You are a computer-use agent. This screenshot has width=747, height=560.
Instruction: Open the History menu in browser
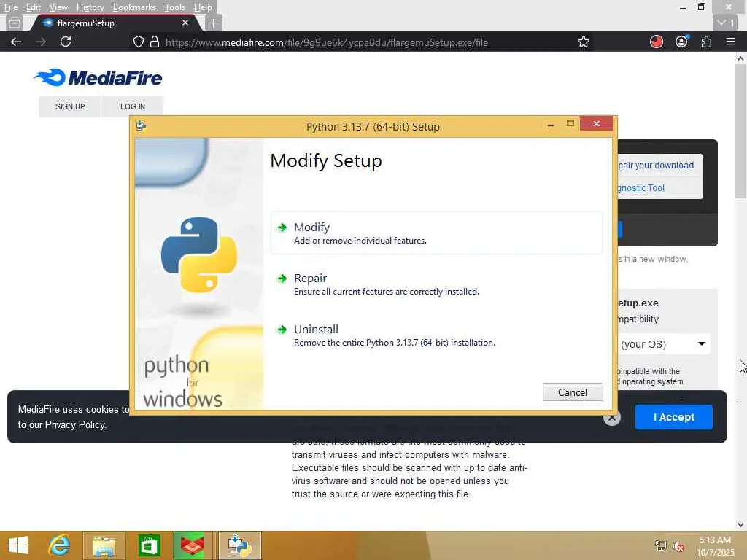90,7
